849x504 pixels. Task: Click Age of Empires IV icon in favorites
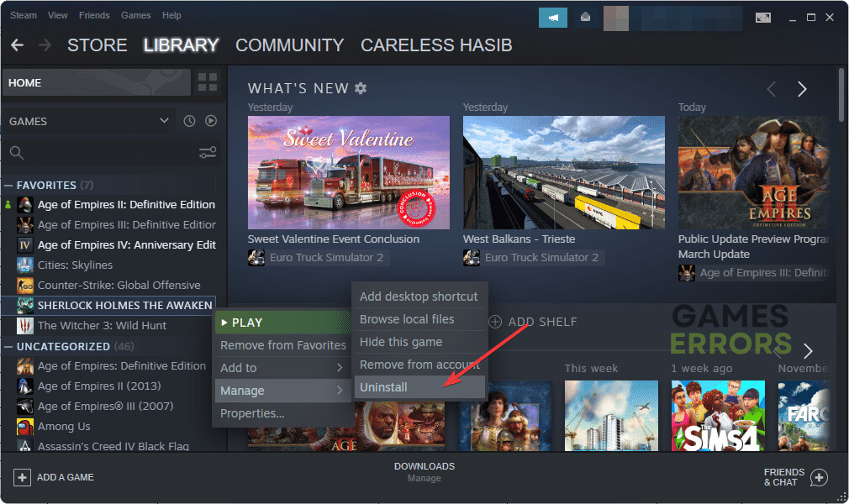(25, 245)
